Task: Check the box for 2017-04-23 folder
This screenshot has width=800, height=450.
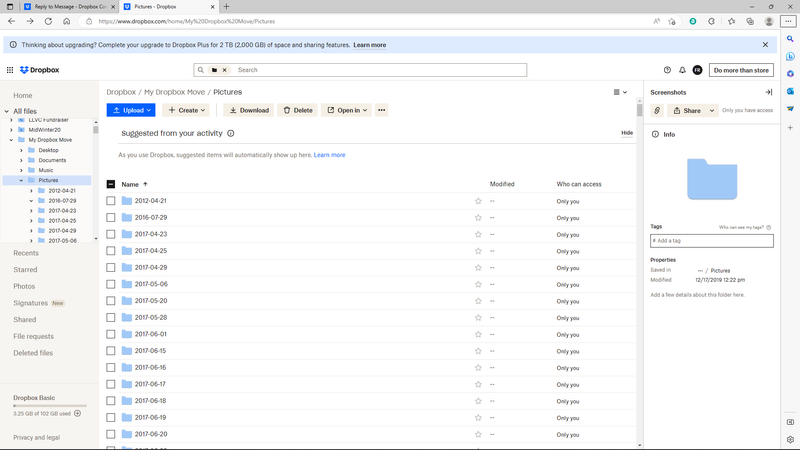Action: pos(111,234)
